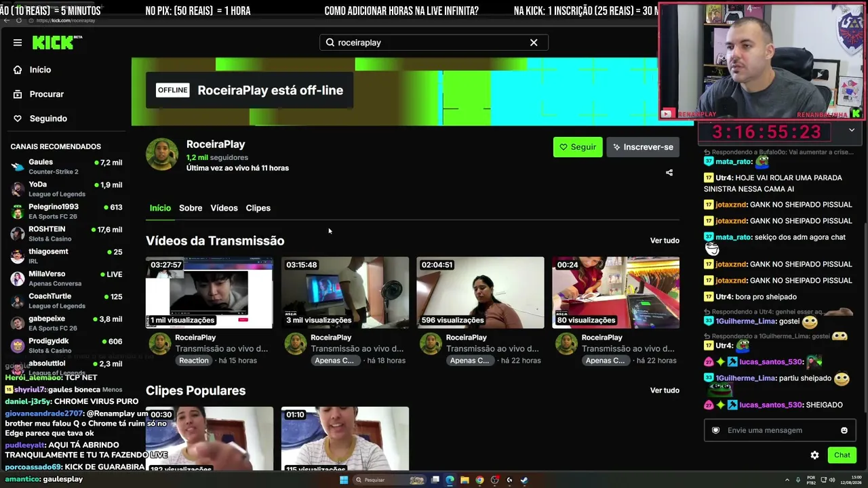
Task: Open Microsoft Edge from taskbar
Action: click(x=450, y=480)
